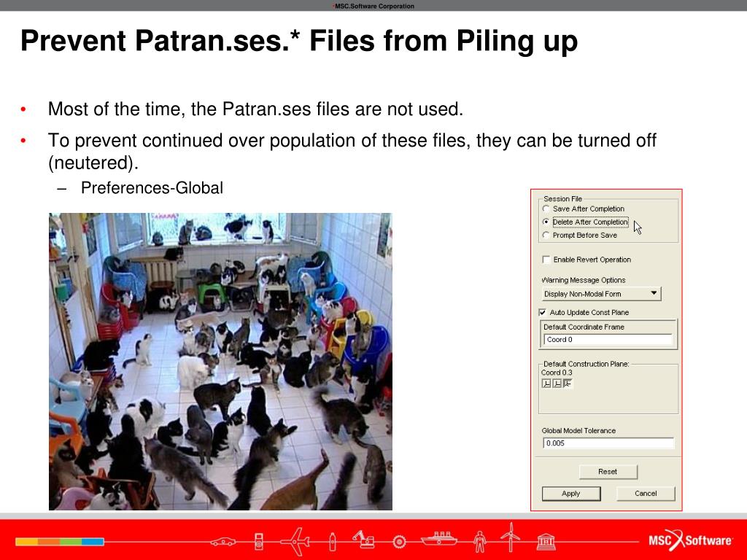747x560 pixels.
Task: Select the Save After Completion radio button
Action: tap(546, 209)
